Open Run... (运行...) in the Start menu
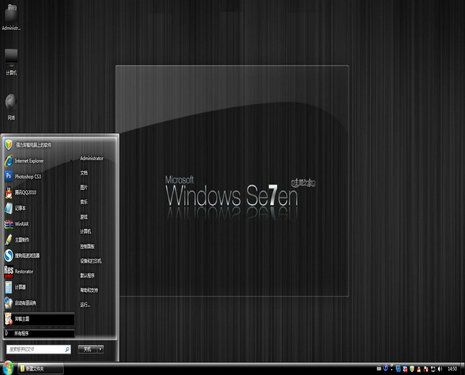Screen dimensions: 465x375 [85, 305]
